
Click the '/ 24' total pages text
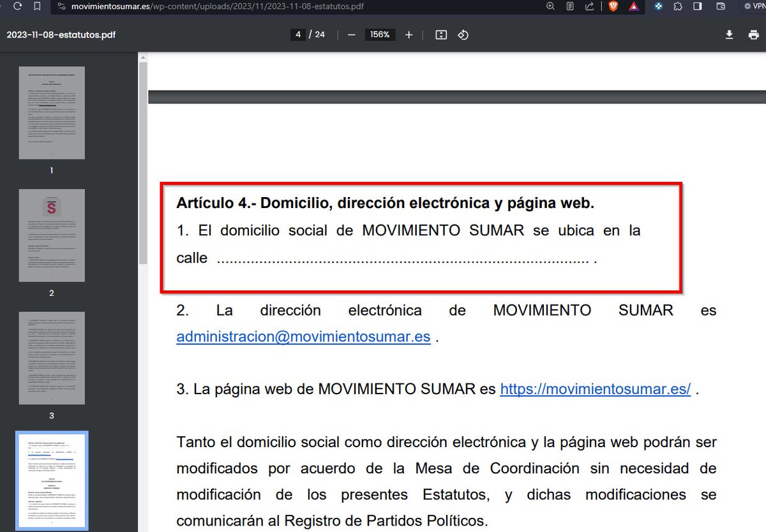(x=317, y=34)
